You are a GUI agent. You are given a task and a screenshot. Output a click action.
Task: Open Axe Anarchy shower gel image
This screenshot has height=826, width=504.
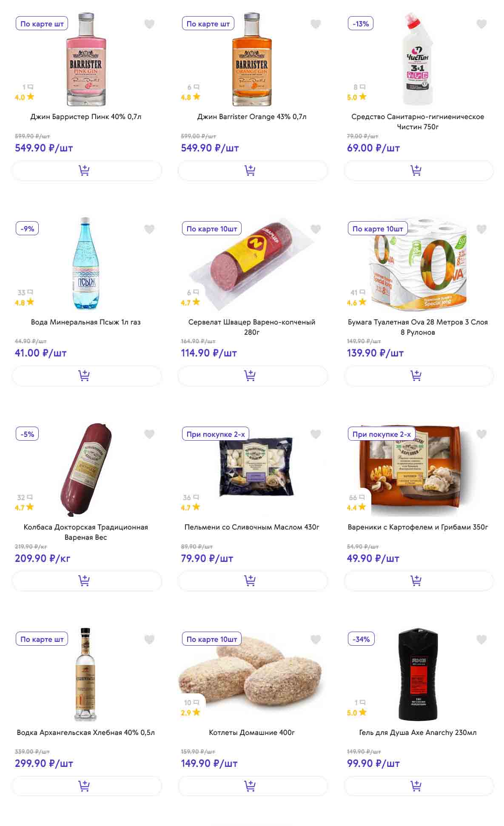tap(418, 674)
